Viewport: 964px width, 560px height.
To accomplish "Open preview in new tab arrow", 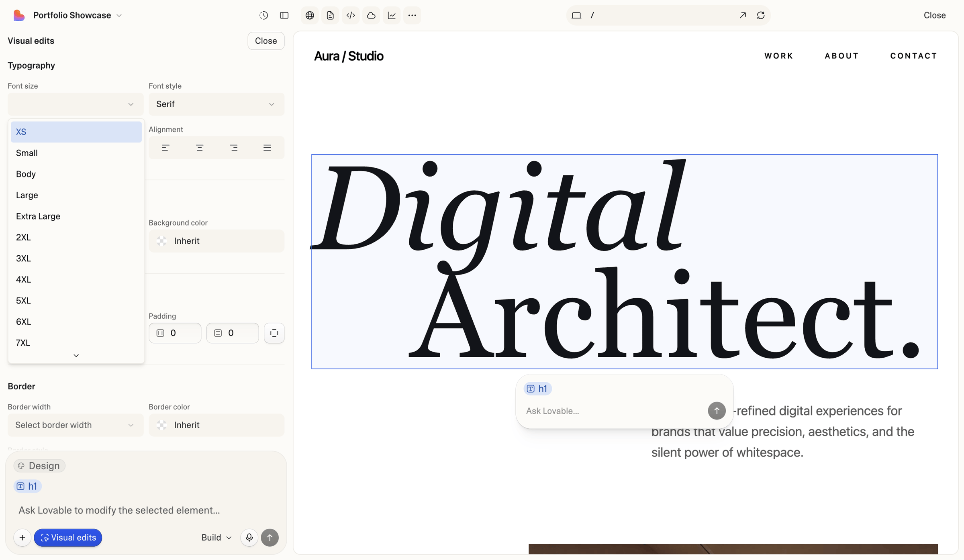I will pos(743,15).
